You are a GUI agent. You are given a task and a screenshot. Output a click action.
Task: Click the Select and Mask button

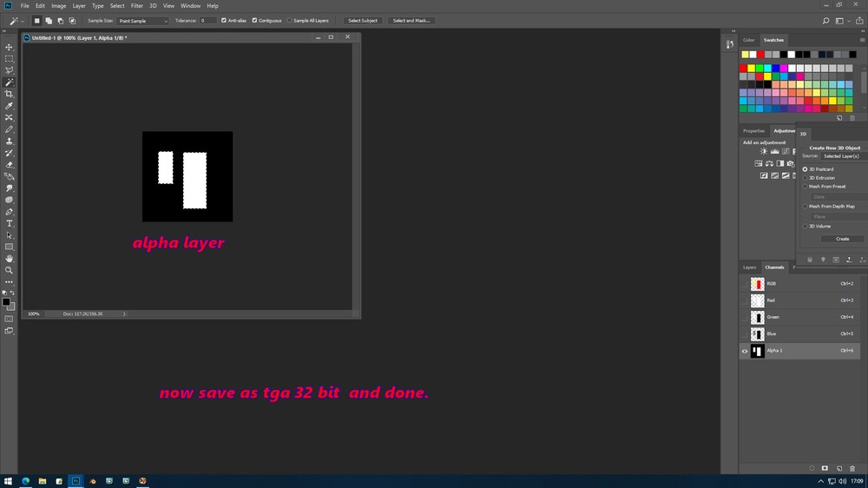click(411, 21)
